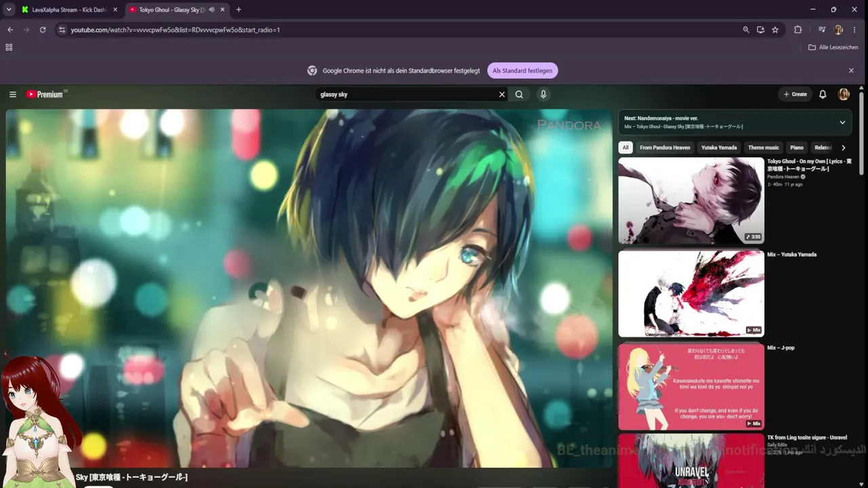
Task: Click the Mix – J-pop thumbnail
Action: (691, 387)
